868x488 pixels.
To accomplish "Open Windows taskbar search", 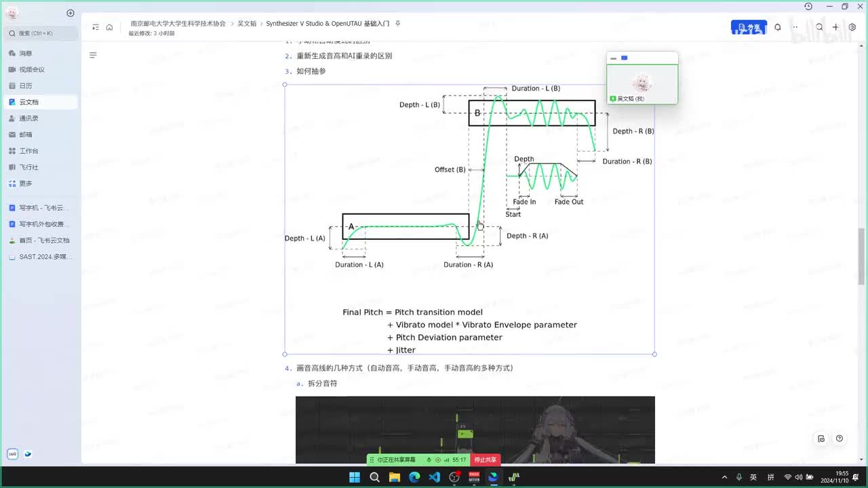I will (x=374, y=477).
